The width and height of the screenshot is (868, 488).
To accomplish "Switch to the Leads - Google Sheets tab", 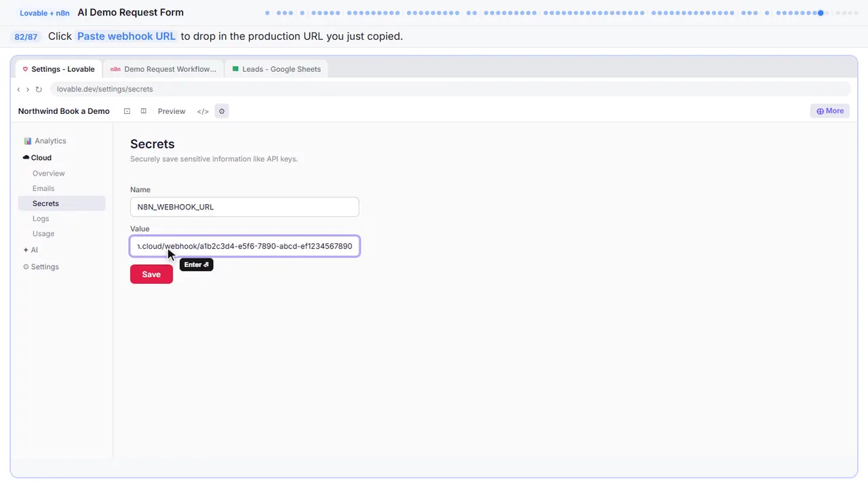I will coord(277,69).
